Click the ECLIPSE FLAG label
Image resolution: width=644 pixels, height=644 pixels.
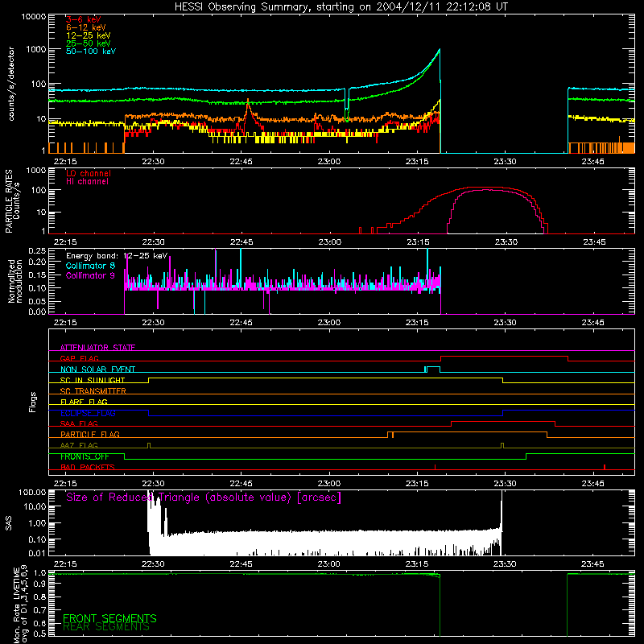pos(88,413)
